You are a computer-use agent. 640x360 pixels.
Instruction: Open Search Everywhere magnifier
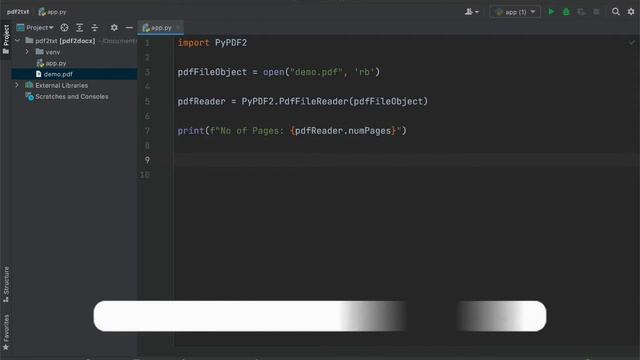click(x=616, y=12)
